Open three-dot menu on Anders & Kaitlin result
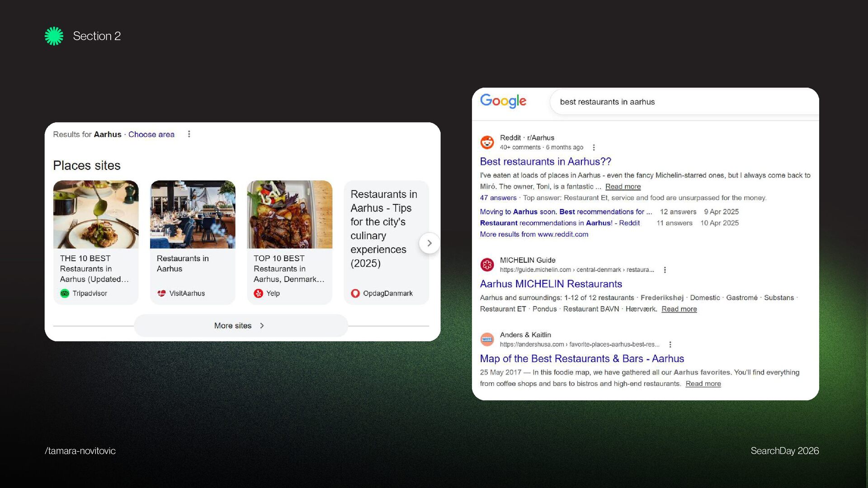 (x=670, y=344)
